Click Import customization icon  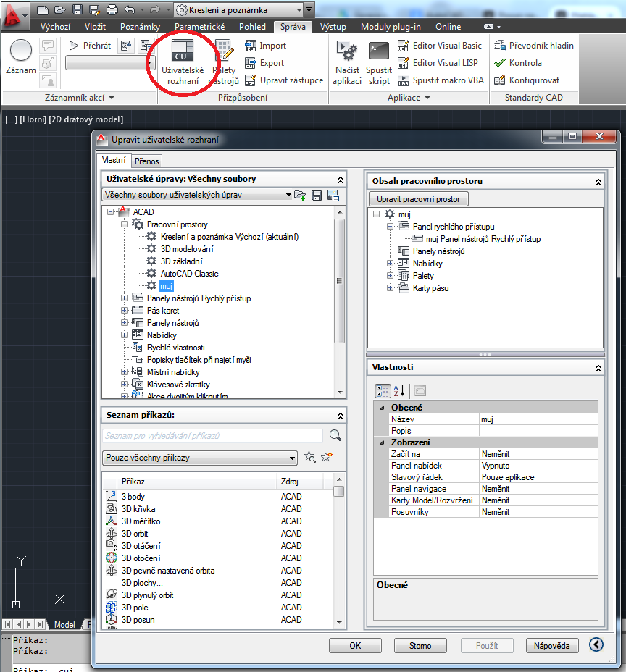click(x=265, y=46)
